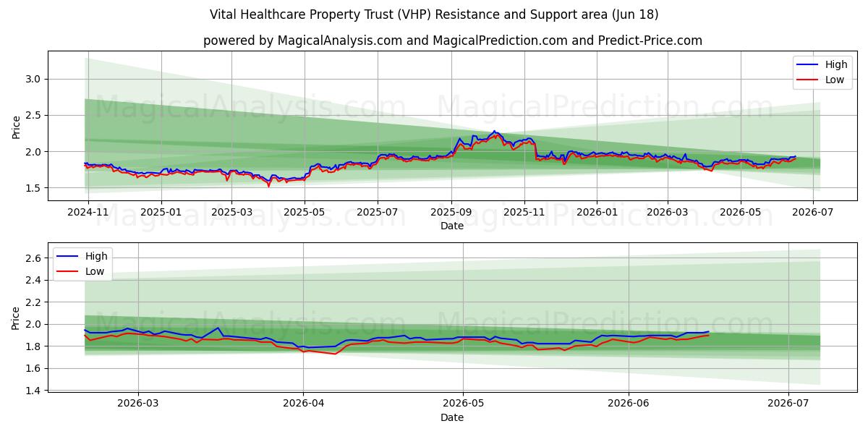Click the top chart y-axis value '1.5'
This screenshot has width=868, height=434.
34,188
